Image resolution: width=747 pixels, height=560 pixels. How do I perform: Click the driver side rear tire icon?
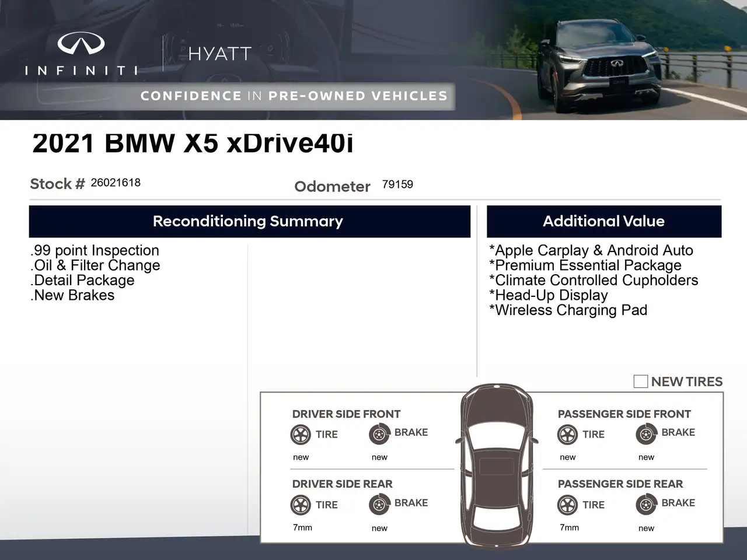click(x=301, y=505)
